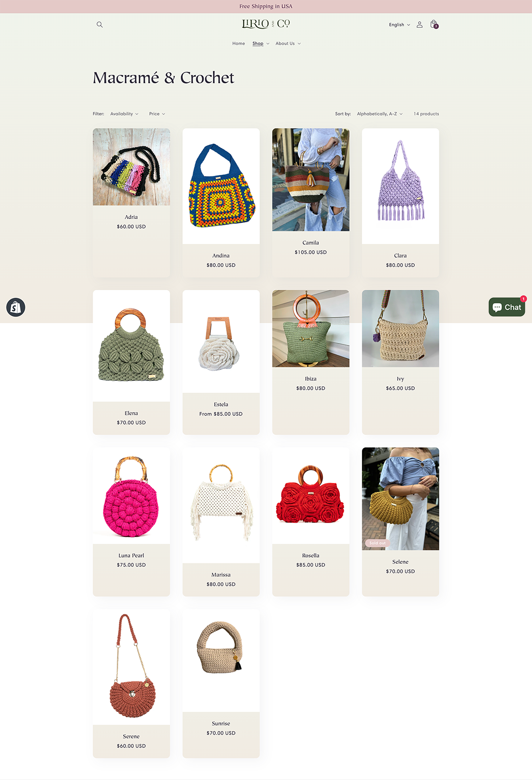Expand the Price filter dropdown
The height and width of the screenshot is (780, 532).
click(157, 114)
